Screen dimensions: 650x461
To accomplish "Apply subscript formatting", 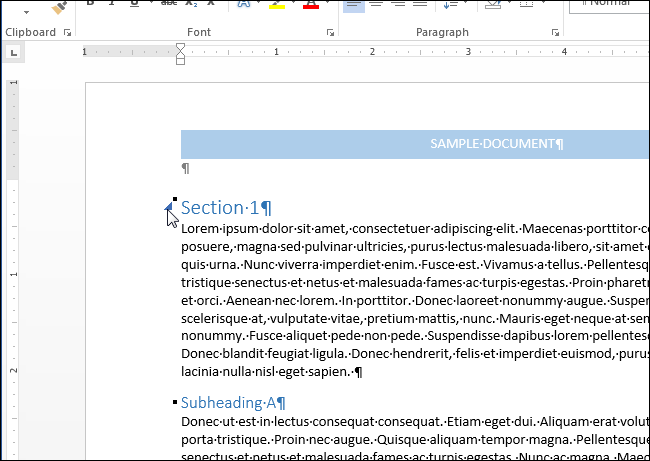I will pos(190,4).
